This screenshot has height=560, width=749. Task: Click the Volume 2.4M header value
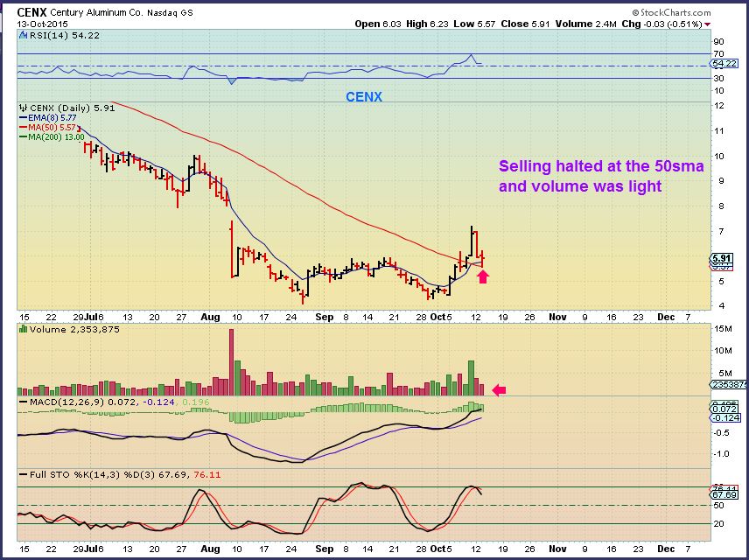[x=586, y=24]
